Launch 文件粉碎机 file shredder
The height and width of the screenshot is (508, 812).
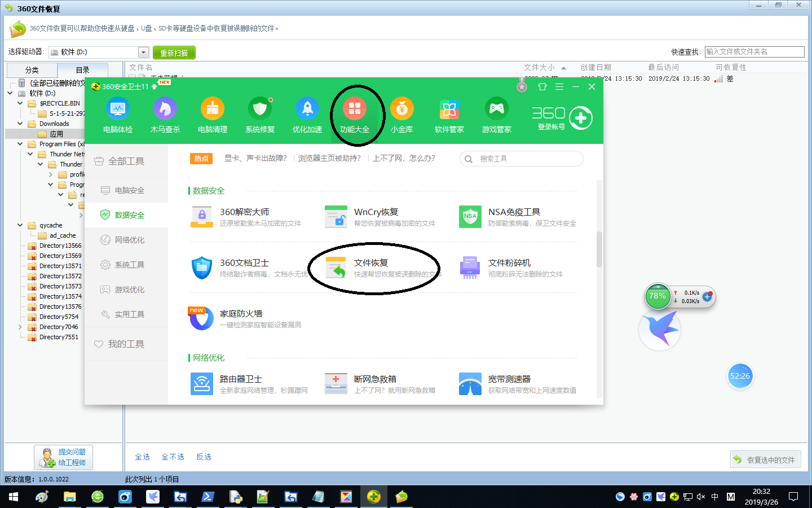[511, 268]
